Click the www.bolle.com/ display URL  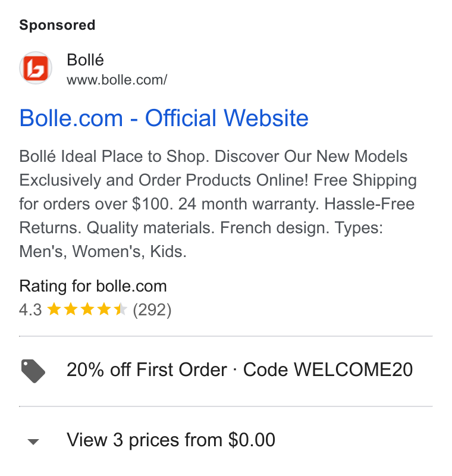pos(117,80)
